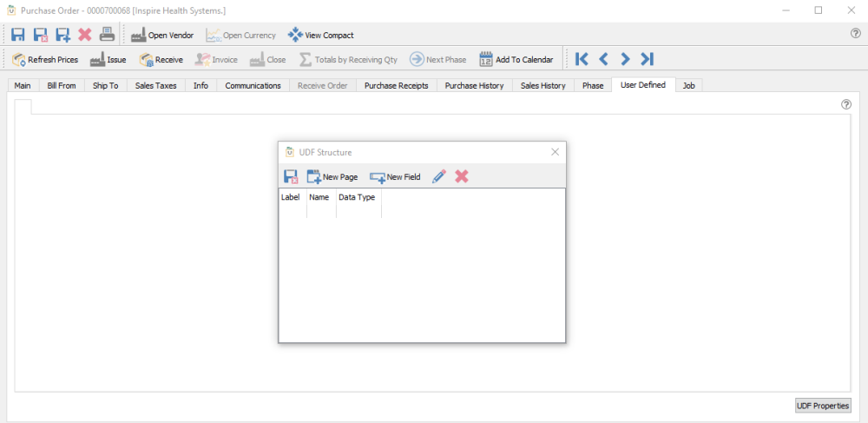Issue the purchase order
Viewport: 868px width, 423px height.
(108, 59)
